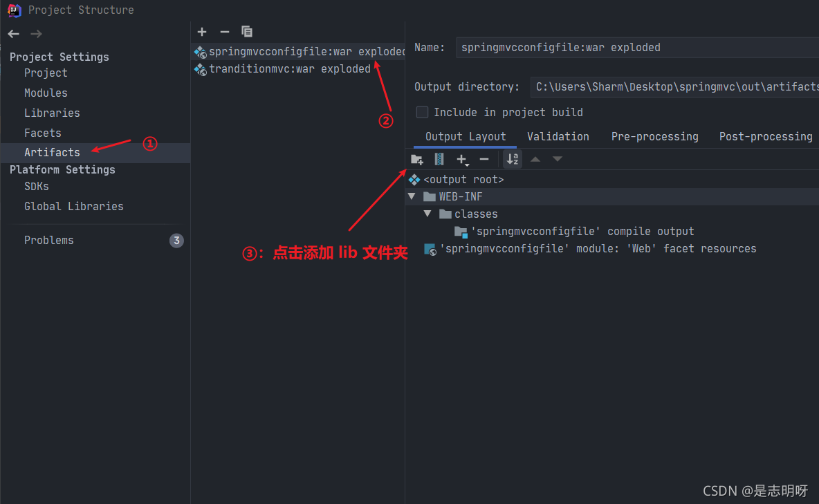Select tranditionmvc:war exploded artifact

click(298, 69)
